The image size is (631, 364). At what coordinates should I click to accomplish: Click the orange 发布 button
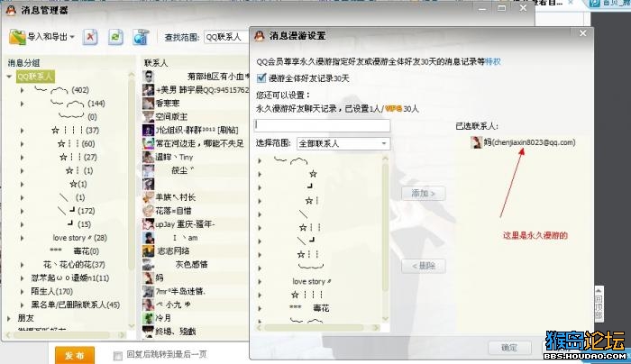(x=75, y=355)
